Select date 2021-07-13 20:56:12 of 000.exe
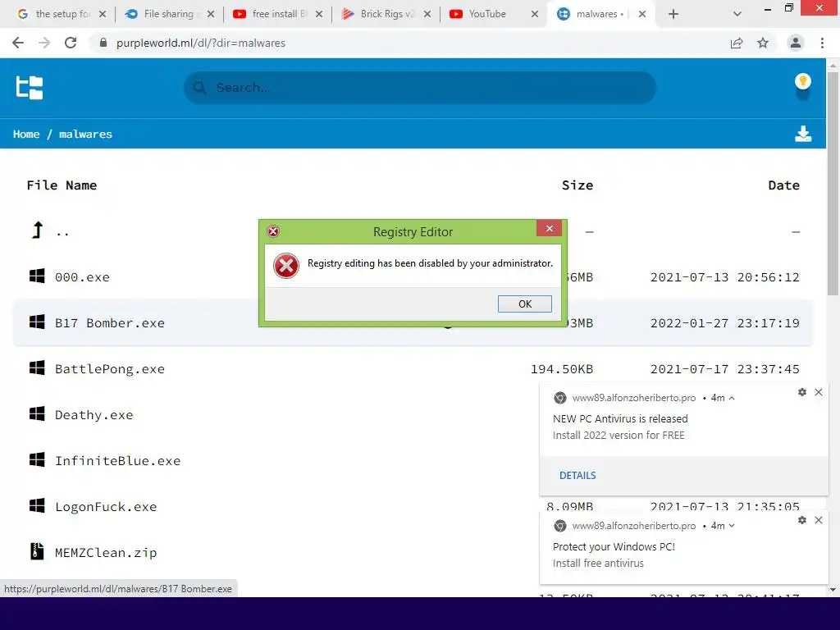The width and height of the screenshot is (840, 630). click(x=725, y=277)
